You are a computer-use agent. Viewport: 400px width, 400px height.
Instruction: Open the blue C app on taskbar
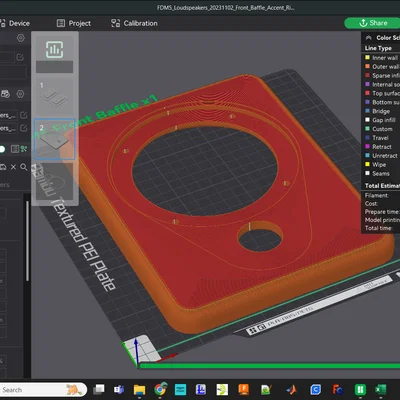tap(315, 389)
